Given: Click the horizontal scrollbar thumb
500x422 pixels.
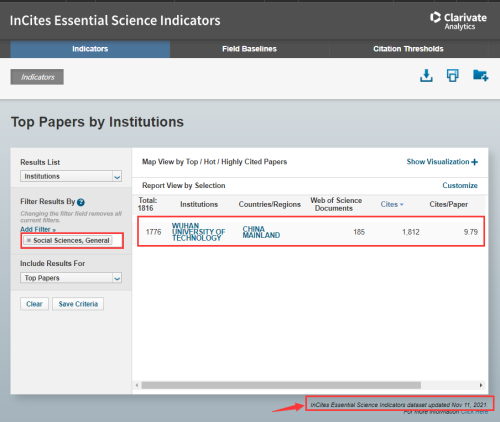Looking at the screenshot, I should pos(281,385).
